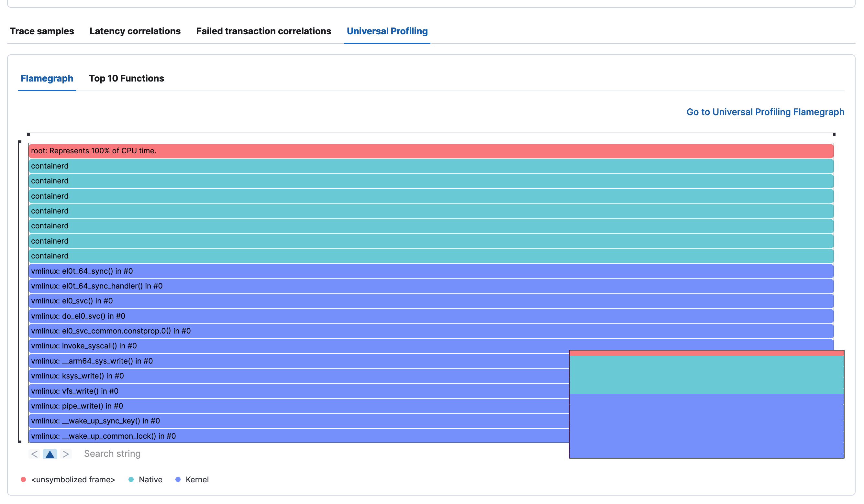Select the el0_svc_common.constprop.0() frame

point(431,331)
